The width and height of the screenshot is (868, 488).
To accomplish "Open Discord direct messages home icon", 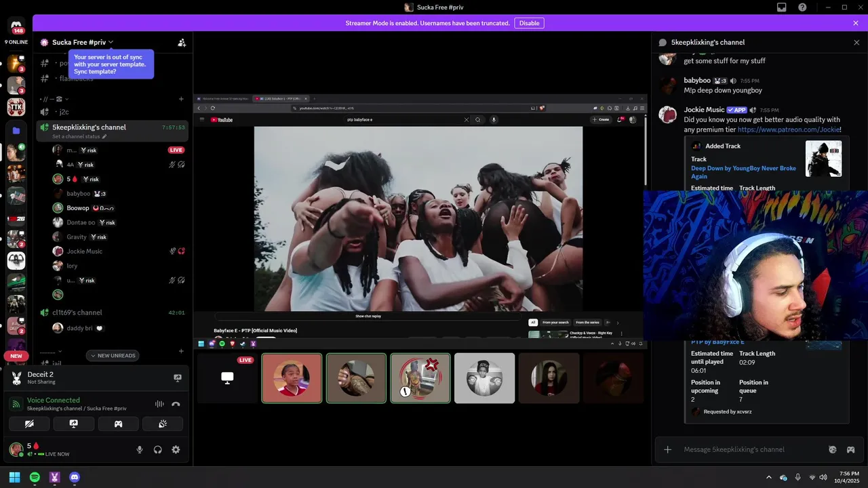I will tap(16, 26).
